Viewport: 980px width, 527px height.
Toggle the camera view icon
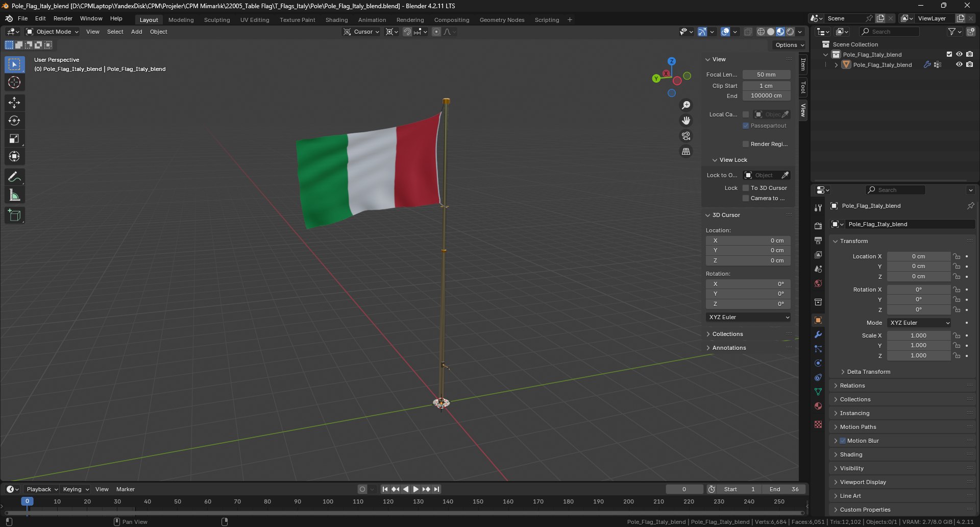click(x=686, y=136)
